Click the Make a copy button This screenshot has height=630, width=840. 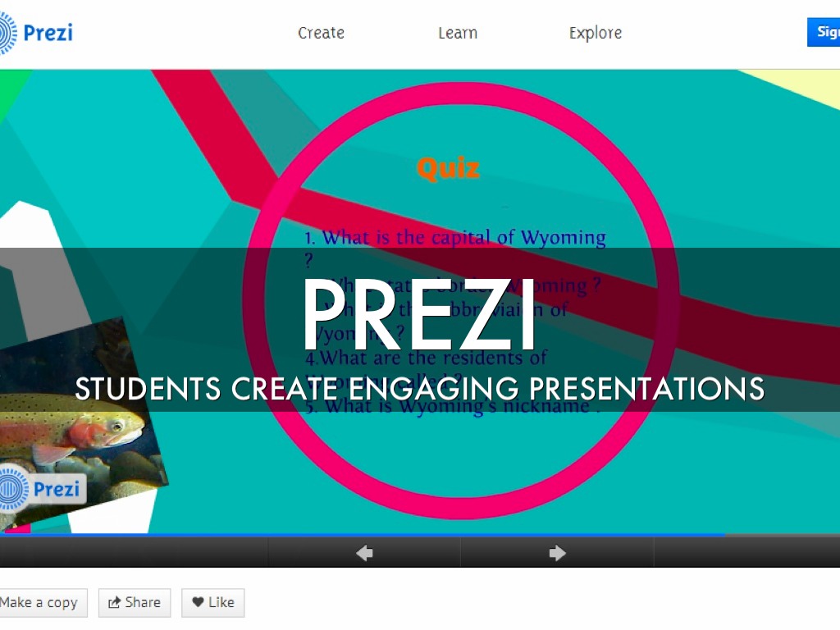tap(43, 603)
